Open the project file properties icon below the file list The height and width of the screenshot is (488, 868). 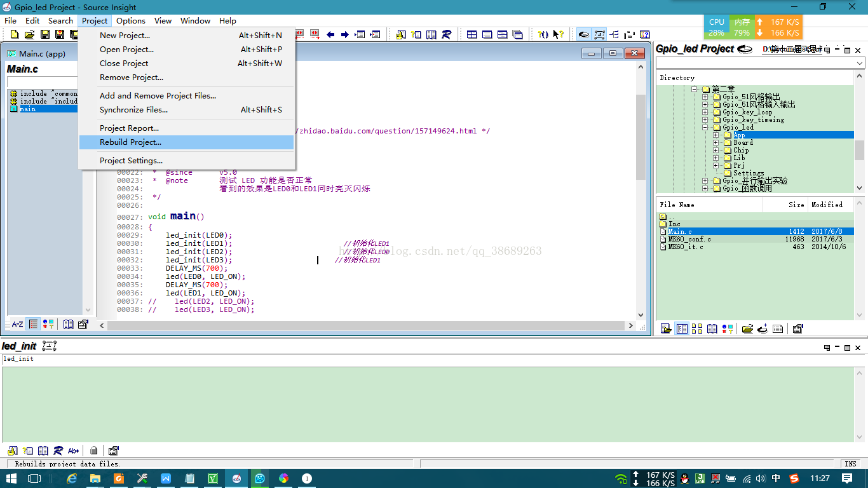798,329
